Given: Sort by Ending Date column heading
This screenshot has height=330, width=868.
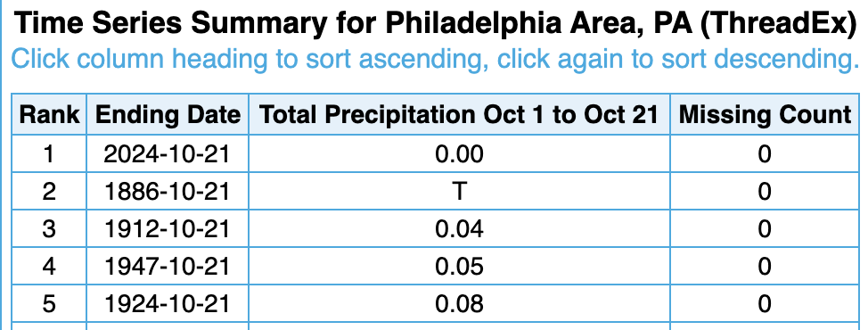Looking at the screenshot, I should [x=168, y=115].
